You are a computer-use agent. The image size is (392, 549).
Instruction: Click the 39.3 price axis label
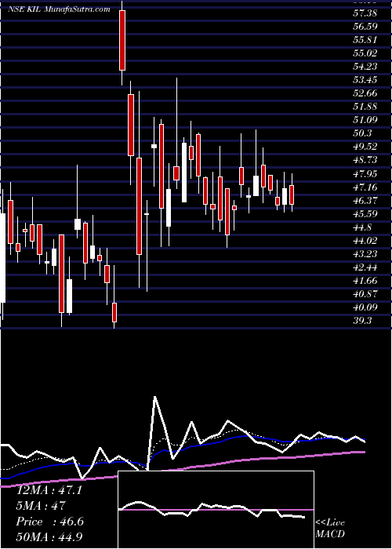pyautogui.click(x=362, y=321)
